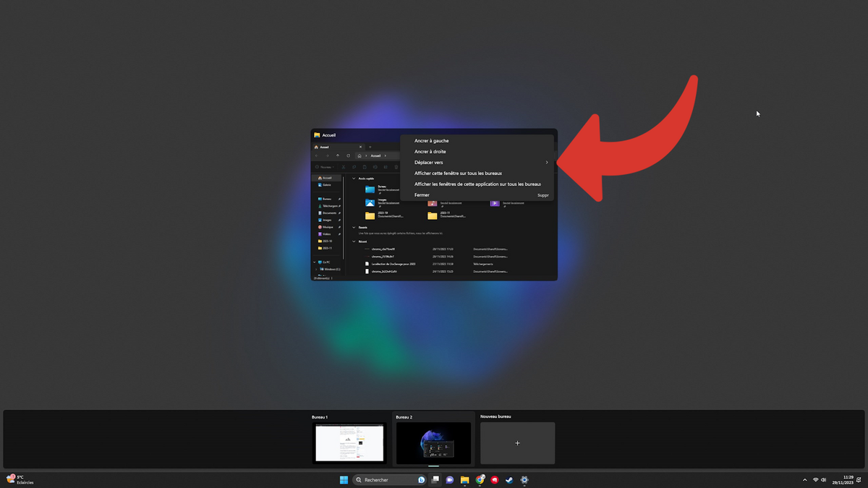The image size is (868, 488).
Task: Open Wi-Fi network status icon
Action: pos(815,479)
